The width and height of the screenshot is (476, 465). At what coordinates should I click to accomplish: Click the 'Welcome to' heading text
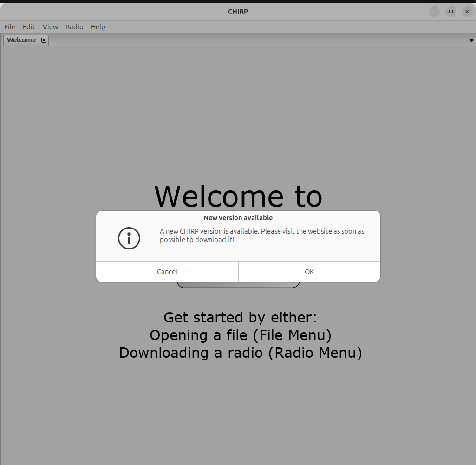click(238, 196)
